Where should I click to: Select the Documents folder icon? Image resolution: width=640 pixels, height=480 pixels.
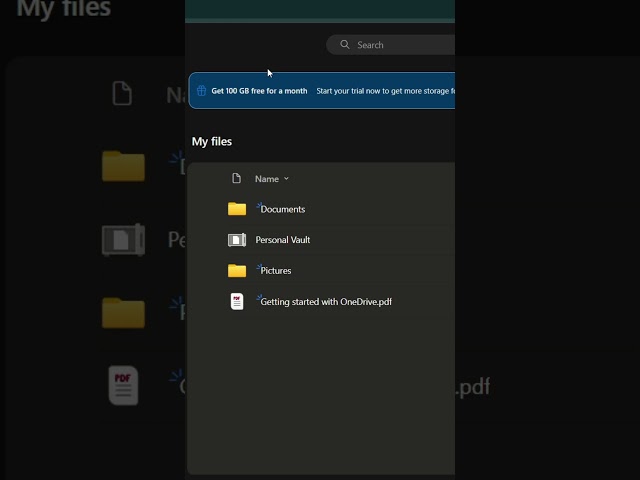coord(237,209)
